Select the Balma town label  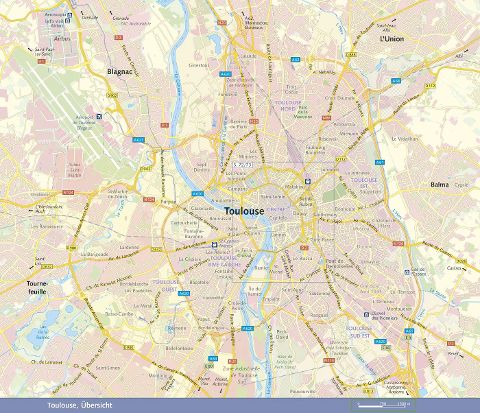439,184
